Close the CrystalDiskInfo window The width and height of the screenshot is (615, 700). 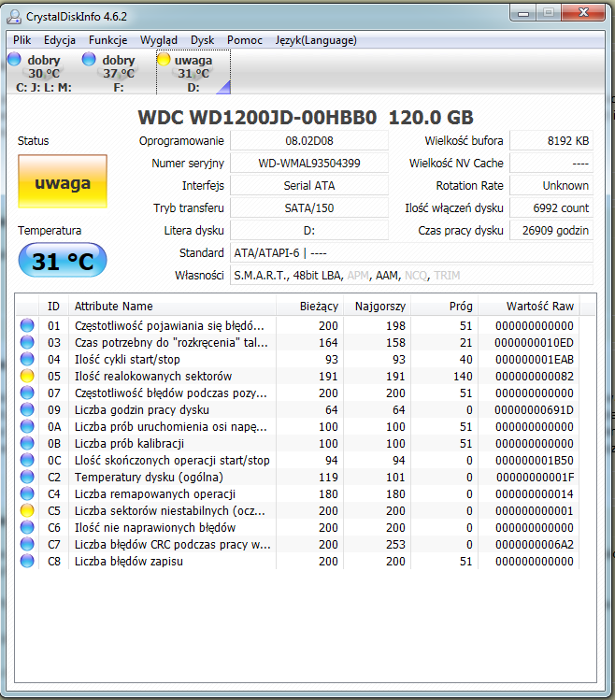coord(583,13)
